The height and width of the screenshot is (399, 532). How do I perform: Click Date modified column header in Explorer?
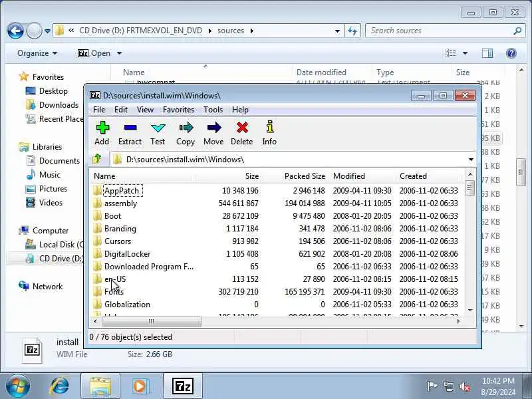[x=332, y=72]
